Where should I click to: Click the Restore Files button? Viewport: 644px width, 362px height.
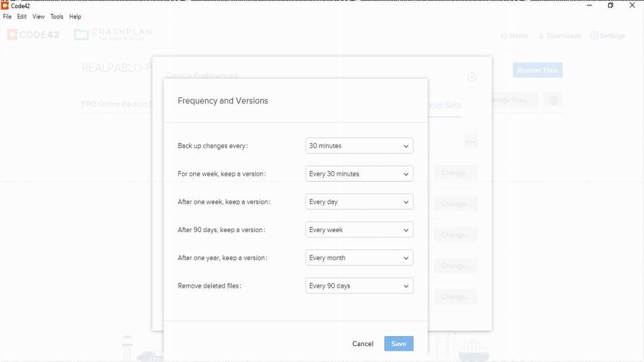537,70
